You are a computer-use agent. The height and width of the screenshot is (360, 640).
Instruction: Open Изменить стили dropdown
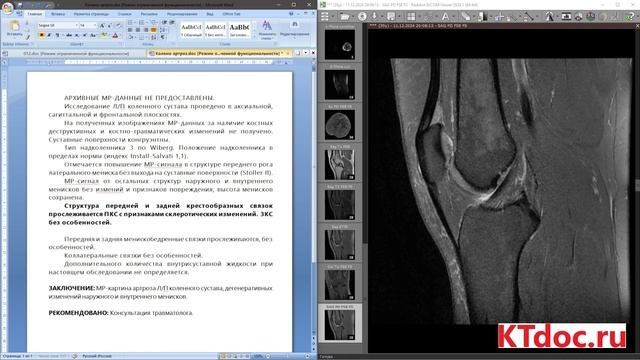(267, 31)
